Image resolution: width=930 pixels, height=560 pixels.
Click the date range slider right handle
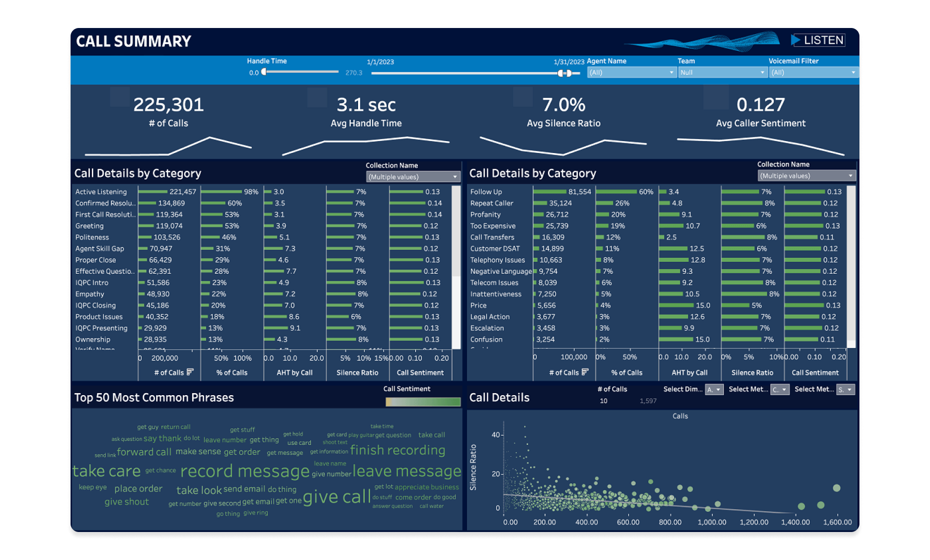pos(569,73)
